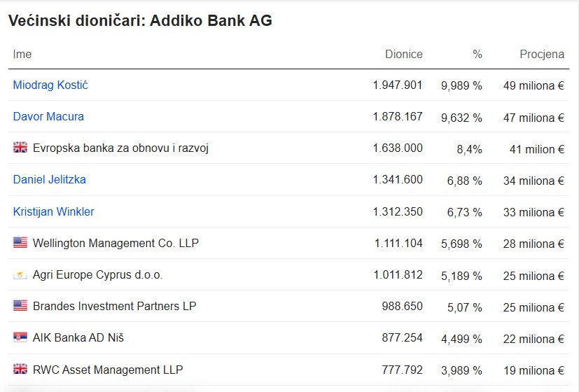Click UK flag beside RWC Asset Management
The image size is (579, 392).
tap(20, 369)
